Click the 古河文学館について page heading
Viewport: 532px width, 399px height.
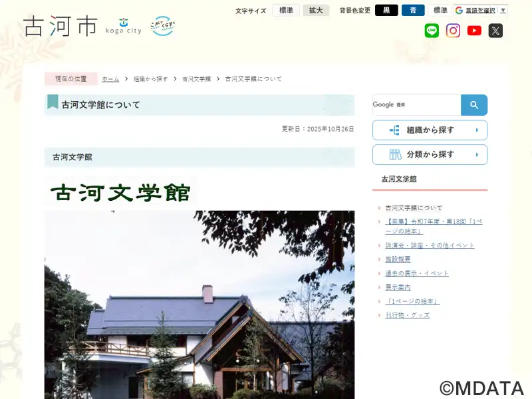pyautogui.click(x=101, y=105)
